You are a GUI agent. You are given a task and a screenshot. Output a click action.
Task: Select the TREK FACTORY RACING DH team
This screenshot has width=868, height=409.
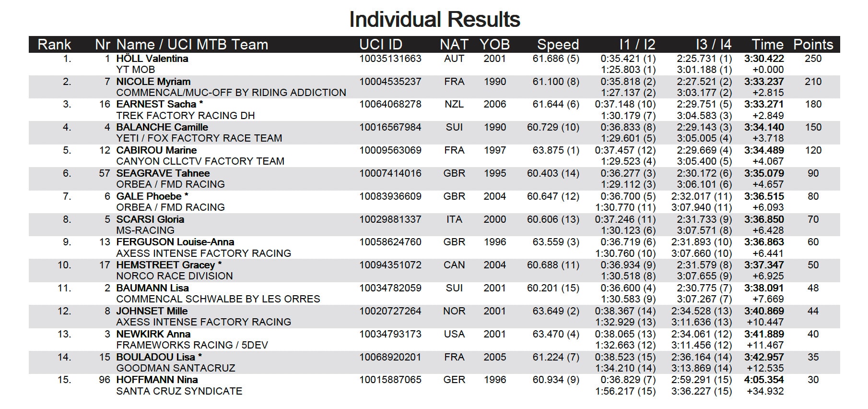[186, 116]
